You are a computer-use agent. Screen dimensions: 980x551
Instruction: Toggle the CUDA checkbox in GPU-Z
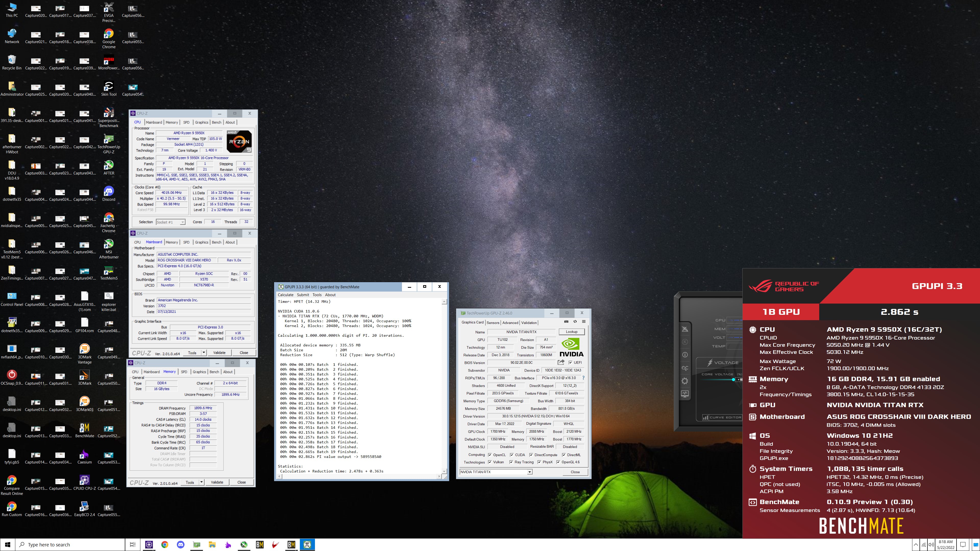pyautogui.click(x=512, y=455)
